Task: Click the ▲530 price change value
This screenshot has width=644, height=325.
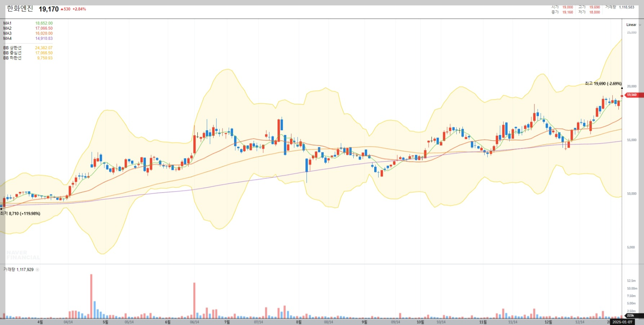Action: (66, 9)
